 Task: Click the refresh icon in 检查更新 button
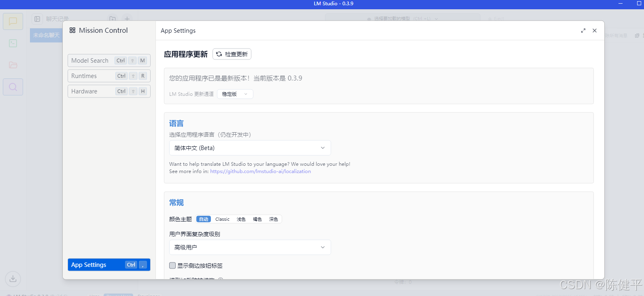click(219, 54)
